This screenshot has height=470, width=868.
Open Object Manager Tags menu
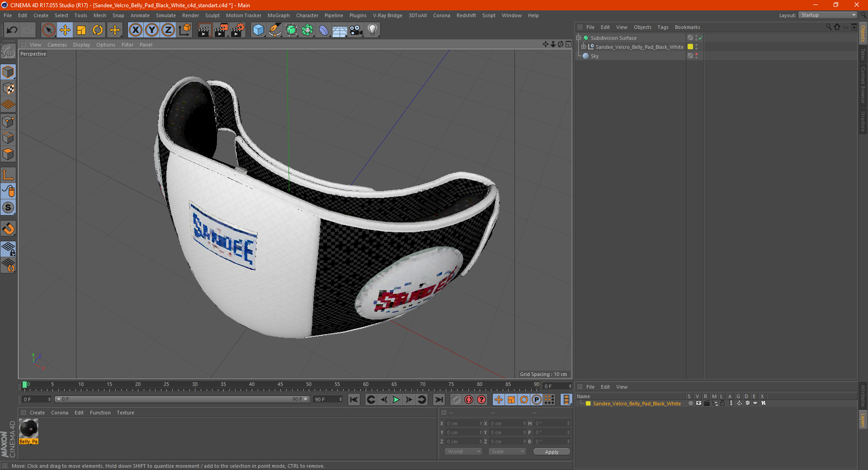(663, 27)
